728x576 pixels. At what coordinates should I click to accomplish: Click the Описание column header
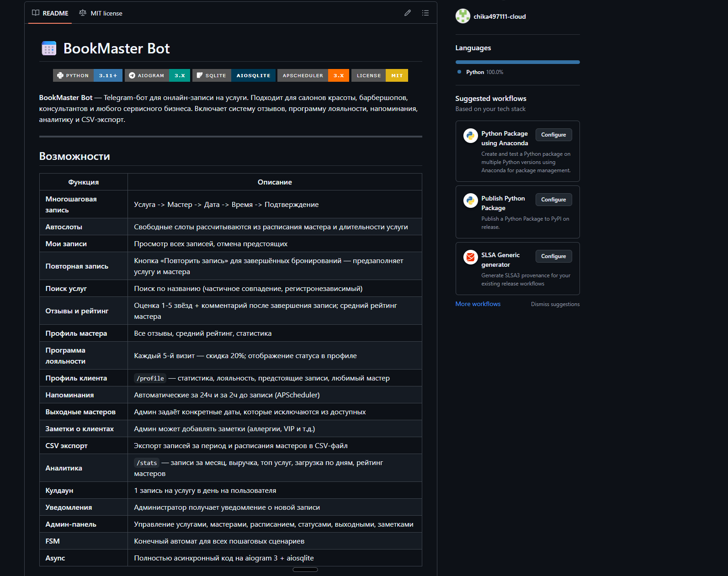pyautogui.click(x=275, y=182)
